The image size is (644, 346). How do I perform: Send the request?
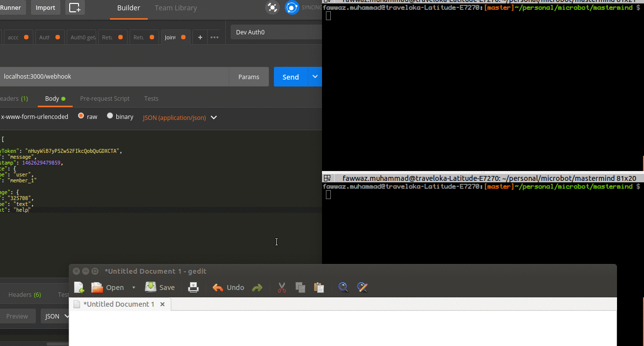tap(291, 77)
